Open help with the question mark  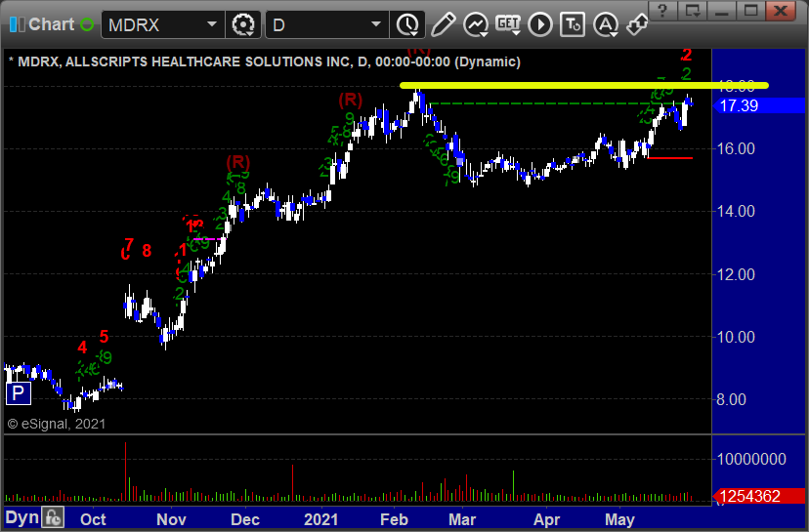[x=663, y=10]
